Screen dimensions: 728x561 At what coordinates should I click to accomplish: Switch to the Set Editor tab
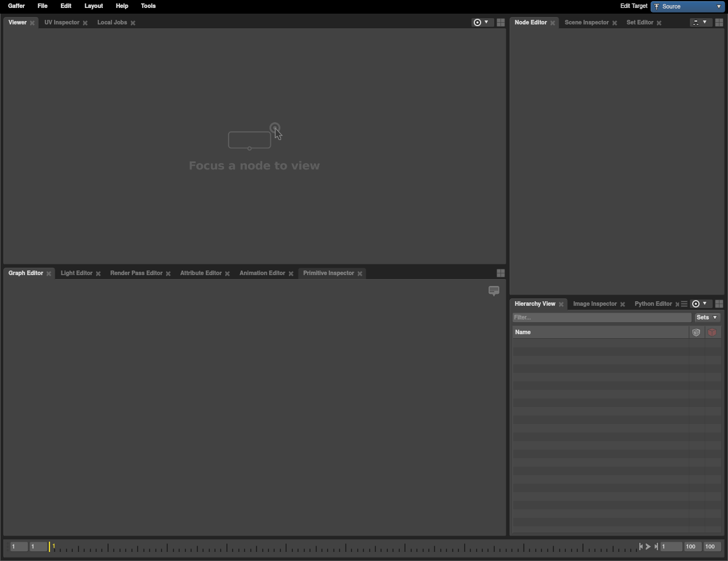pyautogui.click(x=640, y=22)
